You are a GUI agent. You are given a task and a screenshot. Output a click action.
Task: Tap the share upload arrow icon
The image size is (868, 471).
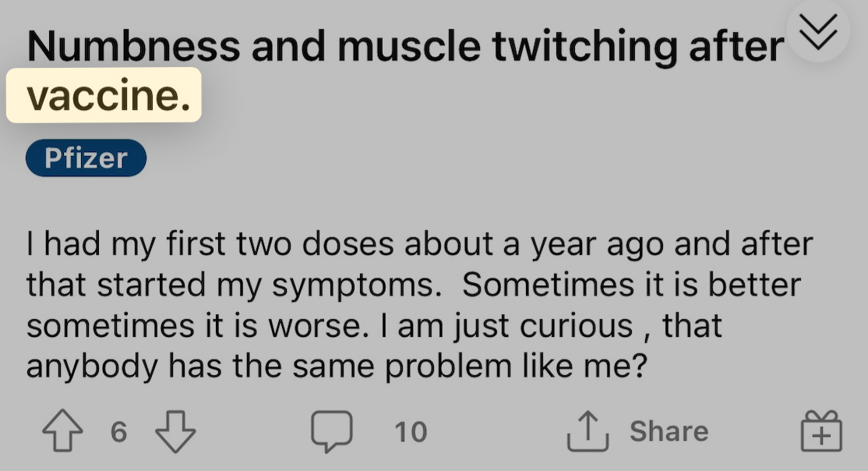tap(588, 430)
